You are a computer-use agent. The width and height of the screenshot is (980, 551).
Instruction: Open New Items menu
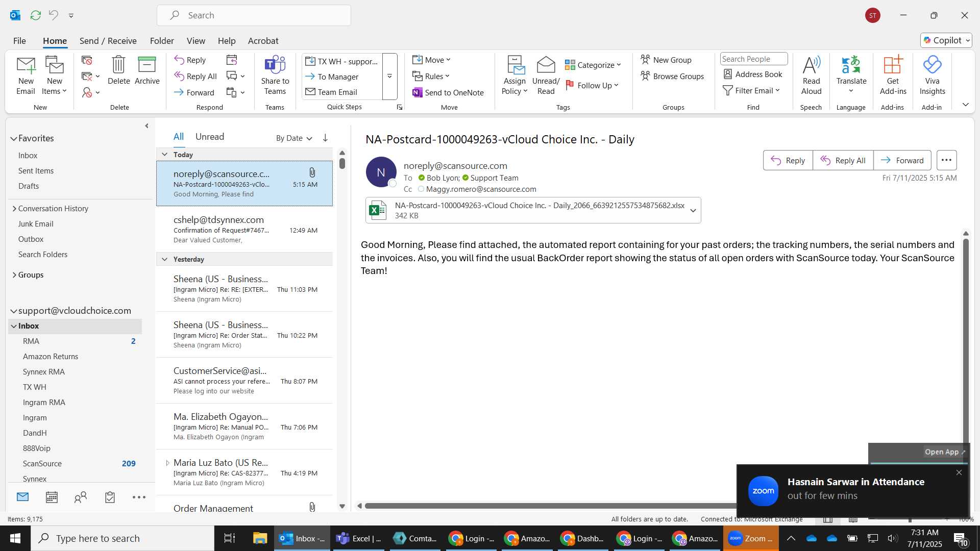pos(54,76)
